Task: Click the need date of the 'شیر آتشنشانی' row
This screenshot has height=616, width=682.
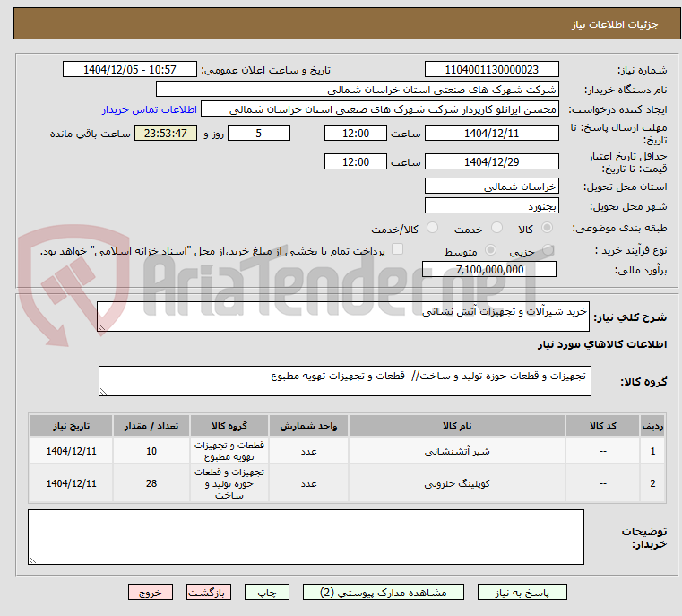Action: click(72, 451)
